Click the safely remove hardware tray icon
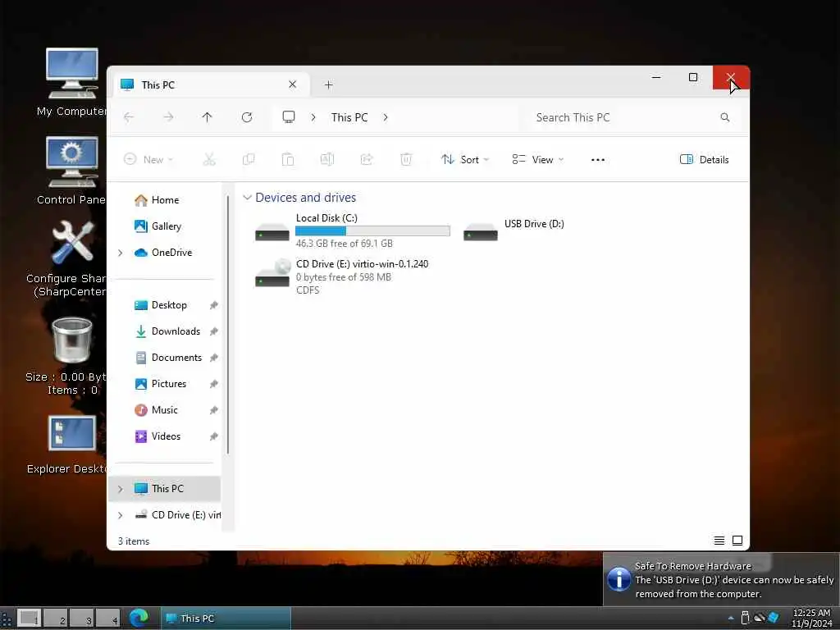840x630 pixels. (x=745, y=618)
